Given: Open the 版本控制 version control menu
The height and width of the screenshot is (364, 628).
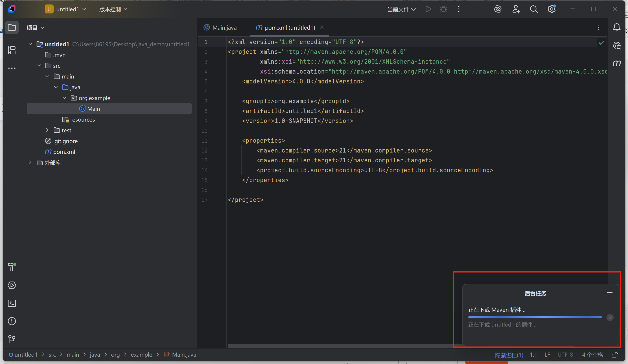Looking at the screenshot, I should 113,9.
